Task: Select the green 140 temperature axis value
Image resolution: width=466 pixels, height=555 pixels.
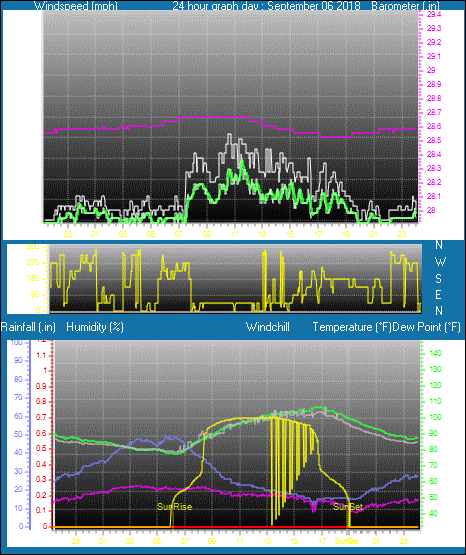Action: (435, 353)
